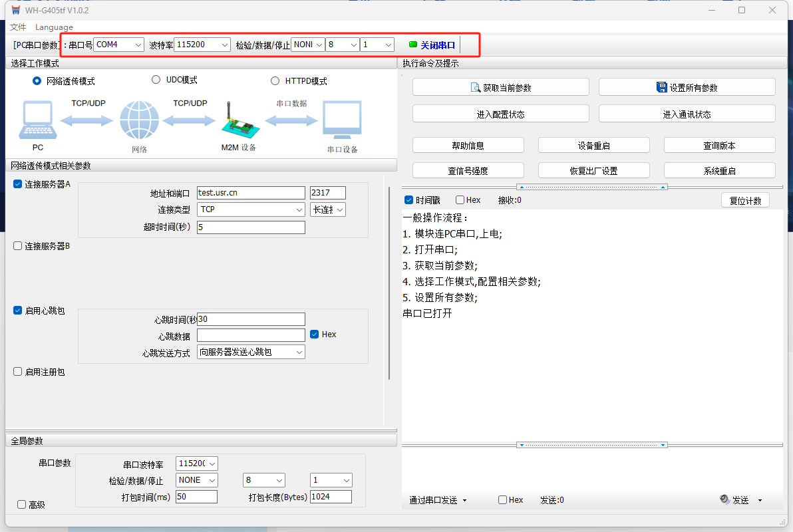Uncheck the timestamp checkbox
The height and width of the screenshot is (532, 793).
409,200
